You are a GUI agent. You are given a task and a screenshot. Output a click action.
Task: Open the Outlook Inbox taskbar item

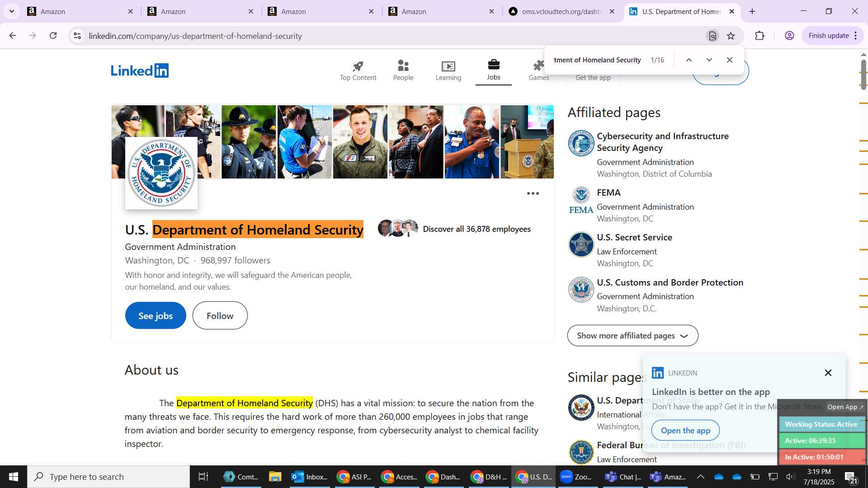pos(310,477)
